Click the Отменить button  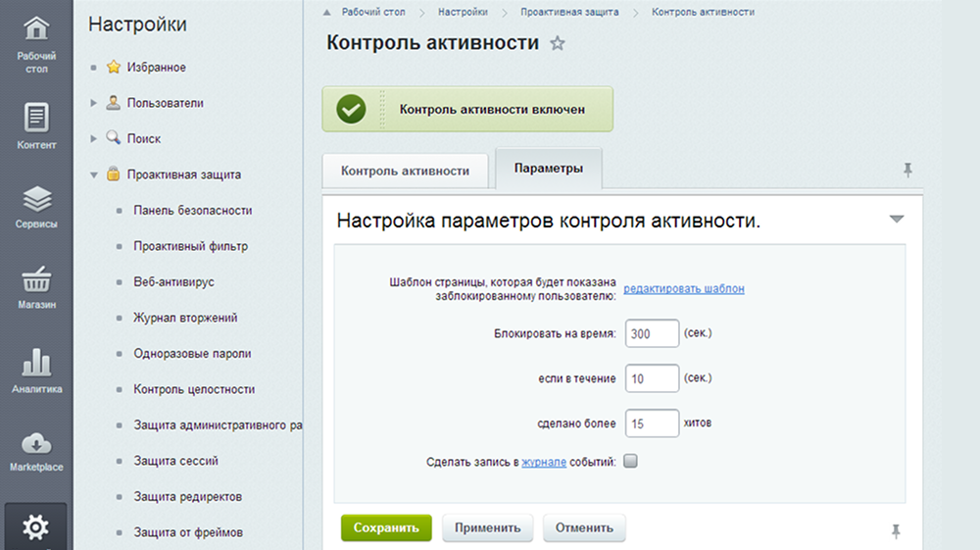[x=584, y=527]
